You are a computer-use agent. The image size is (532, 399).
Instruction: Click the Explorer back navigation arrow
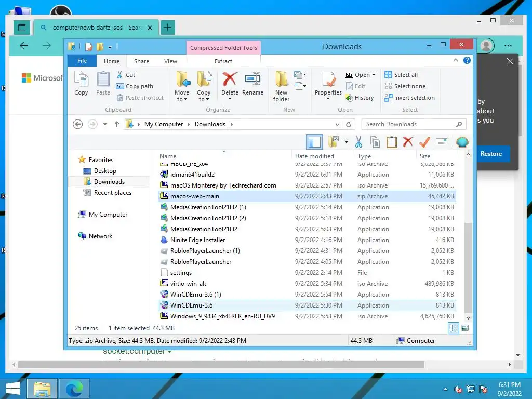click(78, 124)
